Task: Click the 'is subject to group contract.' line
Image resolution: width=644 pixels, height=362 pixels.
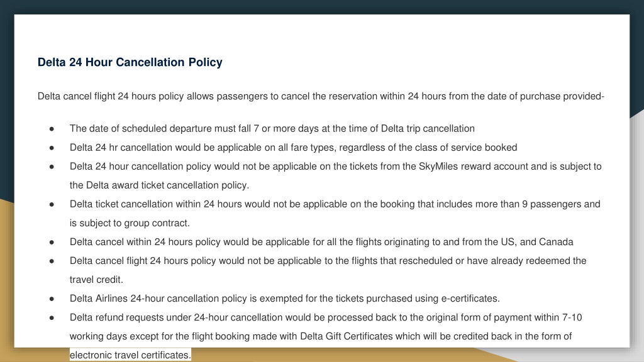Action: click(x=130, y=223)
